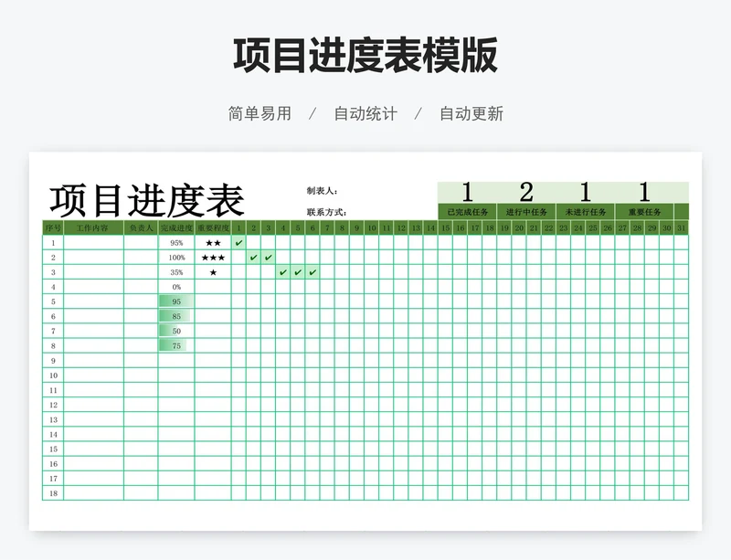Click the count 1 above 未进行任务
The width and height of the screenshot is (731, 560).
(x=586, y=192)
